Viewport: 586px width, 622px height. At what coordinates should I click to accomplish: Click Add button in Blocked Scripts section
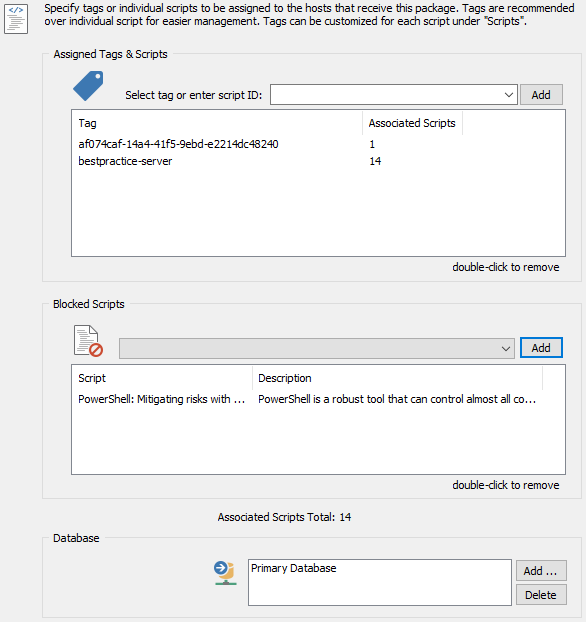541,348
